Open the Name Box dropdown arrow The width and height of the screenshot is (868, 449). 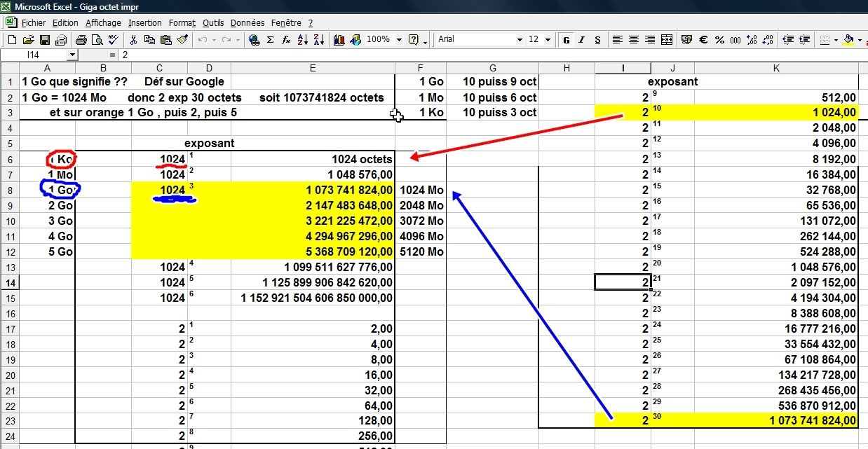[72, 54]
